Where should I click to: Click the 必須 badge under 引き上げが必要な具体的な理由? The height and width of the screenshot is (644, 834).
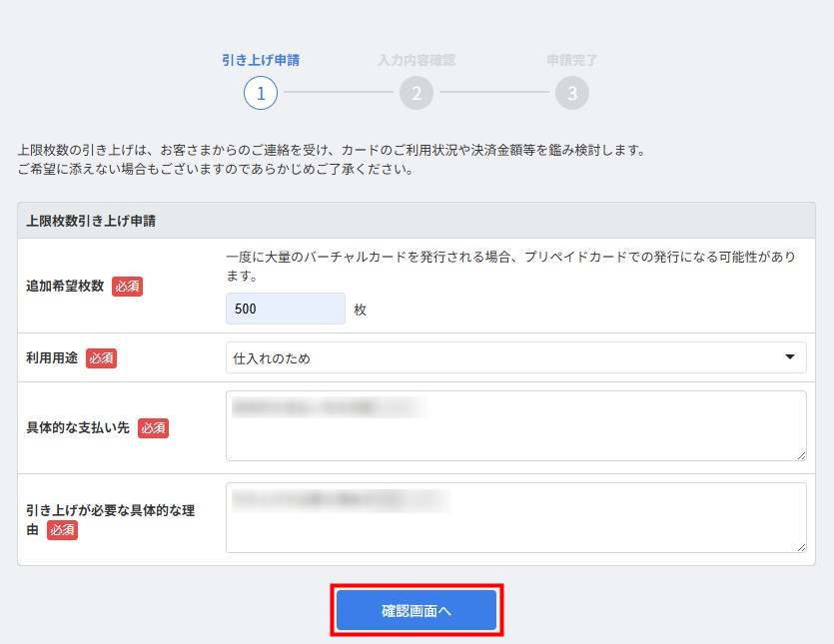click(x=62, y=530)
